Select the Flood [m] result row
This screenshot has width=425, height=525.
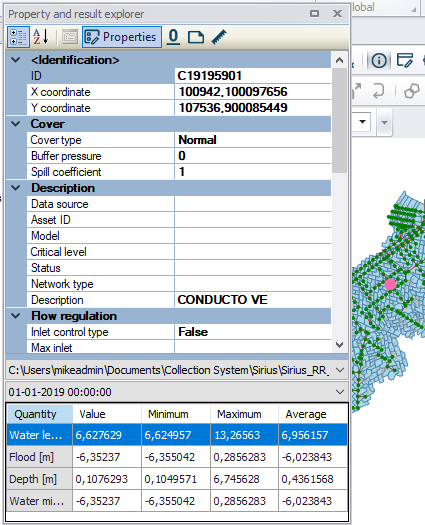(177, 457)
